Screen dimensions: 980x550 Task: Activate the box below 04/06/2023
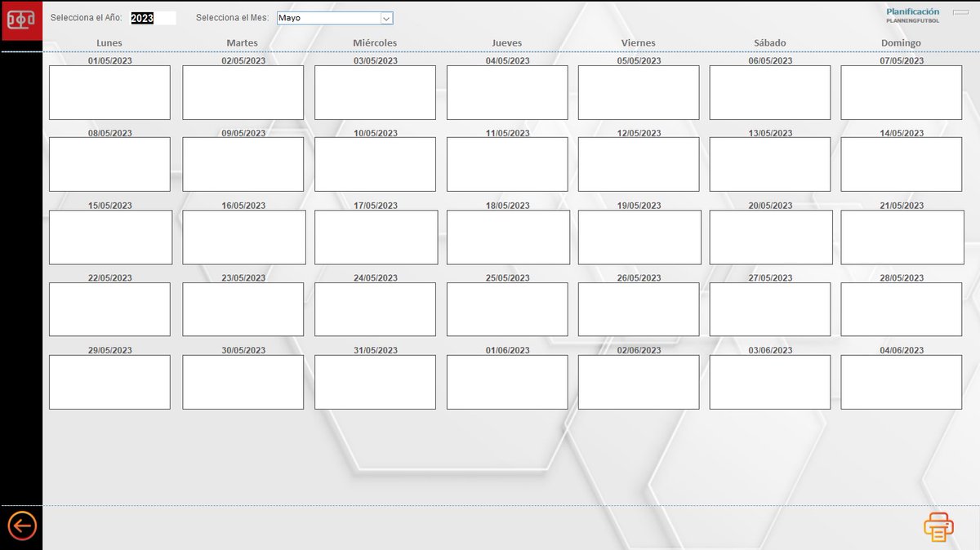pyautogui.click(x=902, y=382)
